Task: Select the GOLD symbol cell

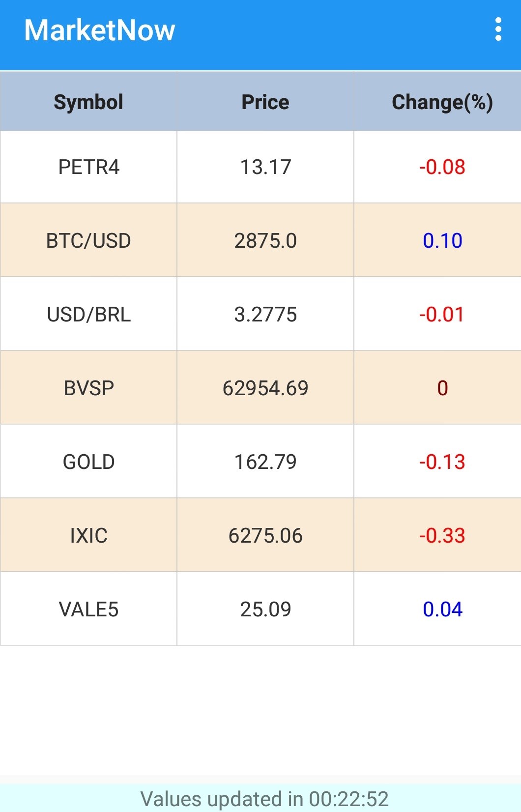Action: 89,462
